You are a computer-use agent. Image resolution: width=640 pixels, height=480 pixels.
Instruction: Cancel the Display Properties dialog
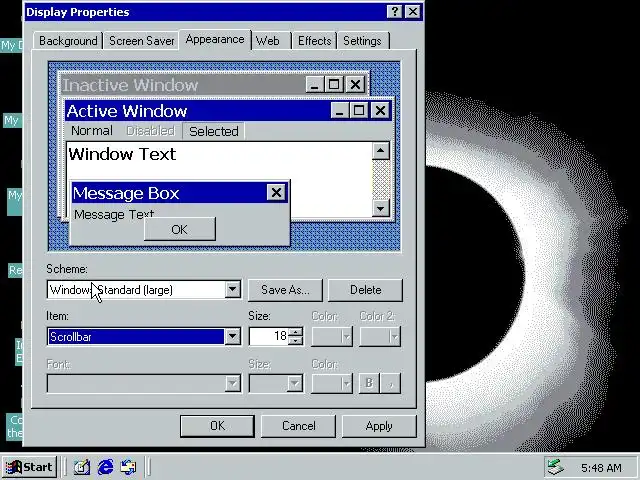(298, 426)
